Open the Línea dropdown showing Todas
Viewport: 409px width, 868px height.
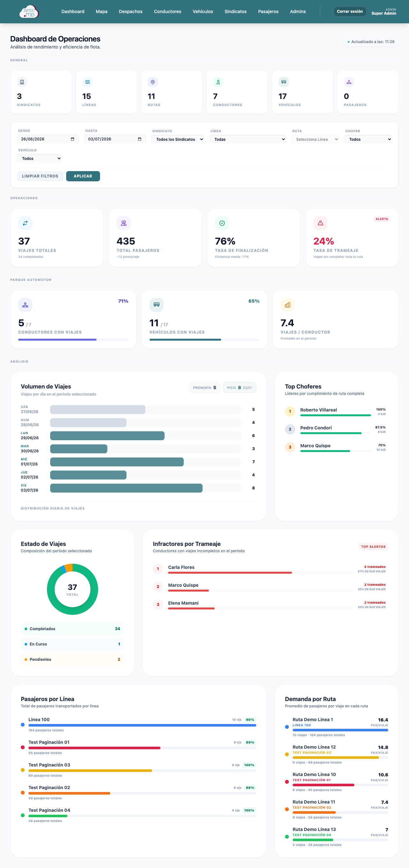click(248, 140)
